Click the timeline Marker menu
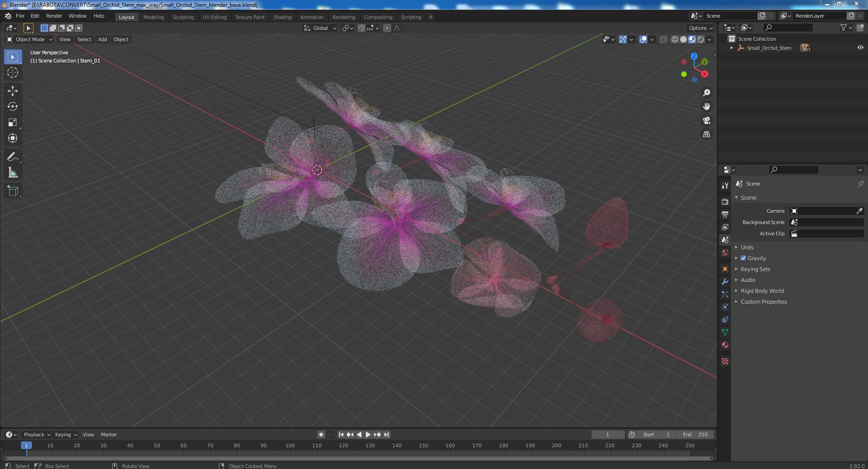The width and height of the screenshot is (868, 469). click(x=109, y=435)
